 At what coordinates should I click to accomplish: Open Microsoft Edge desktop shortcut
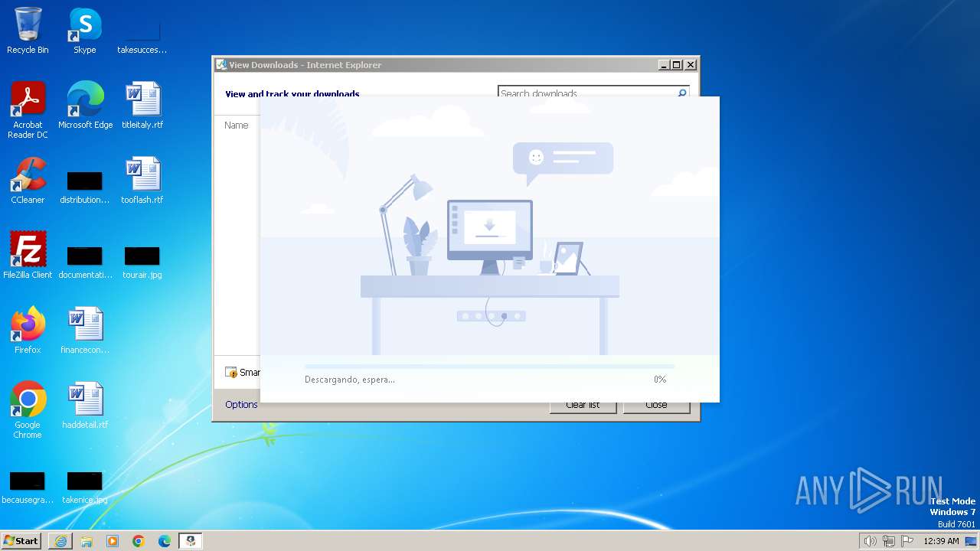pos(85,106)
